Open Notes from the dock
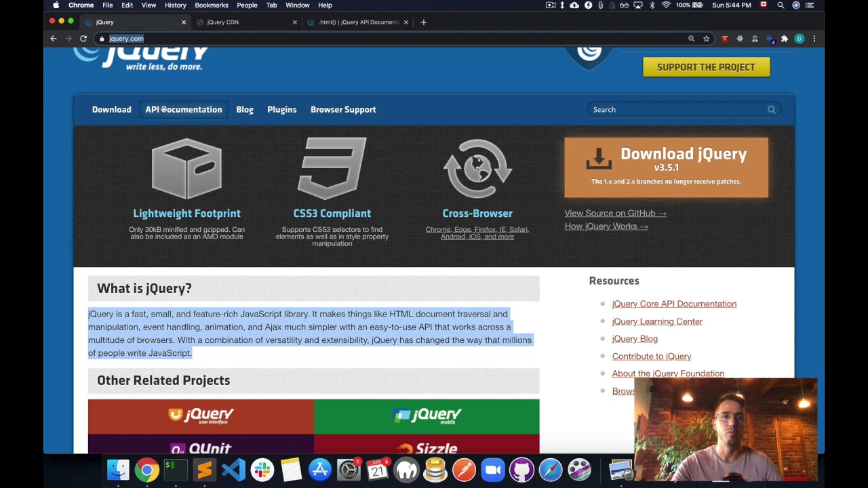Viewport: 868px width, 488px height. pyautogui.click(x=291, y=470)
